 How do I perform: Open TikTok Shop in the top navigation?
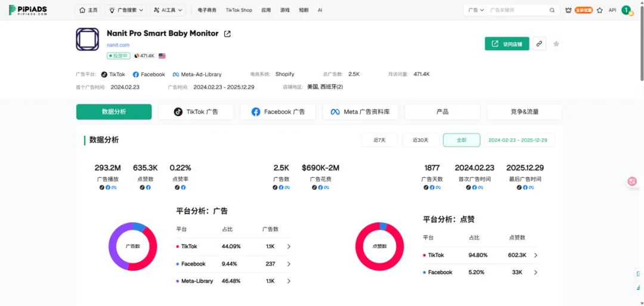[239, 10]
